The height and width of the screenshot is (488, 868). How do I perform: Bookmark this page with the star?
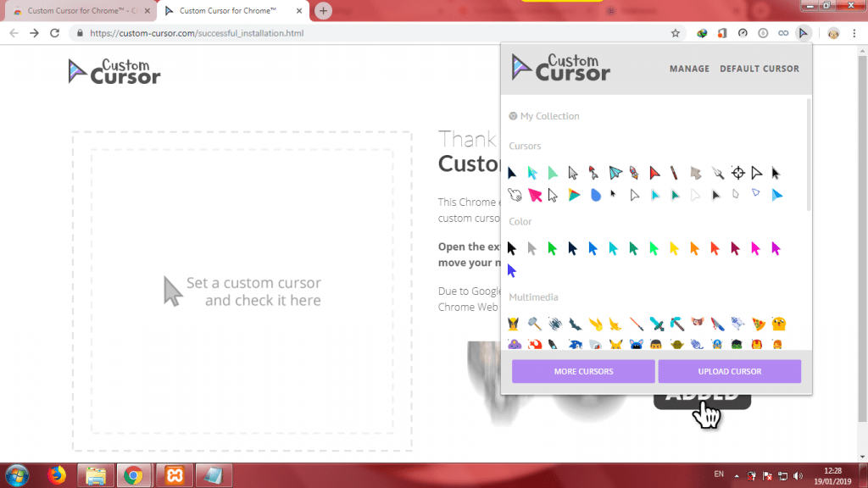pyautogui.click(x=676, y=33)
